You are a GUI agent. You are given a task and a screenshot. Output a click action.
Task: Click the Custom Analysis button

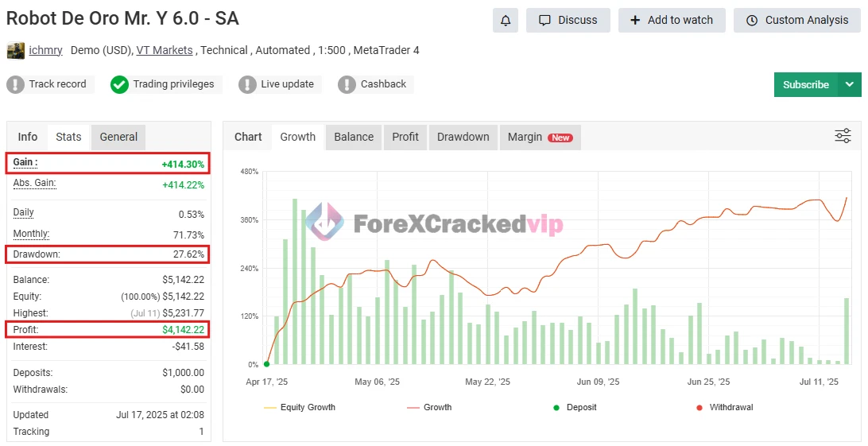point(797,20)
